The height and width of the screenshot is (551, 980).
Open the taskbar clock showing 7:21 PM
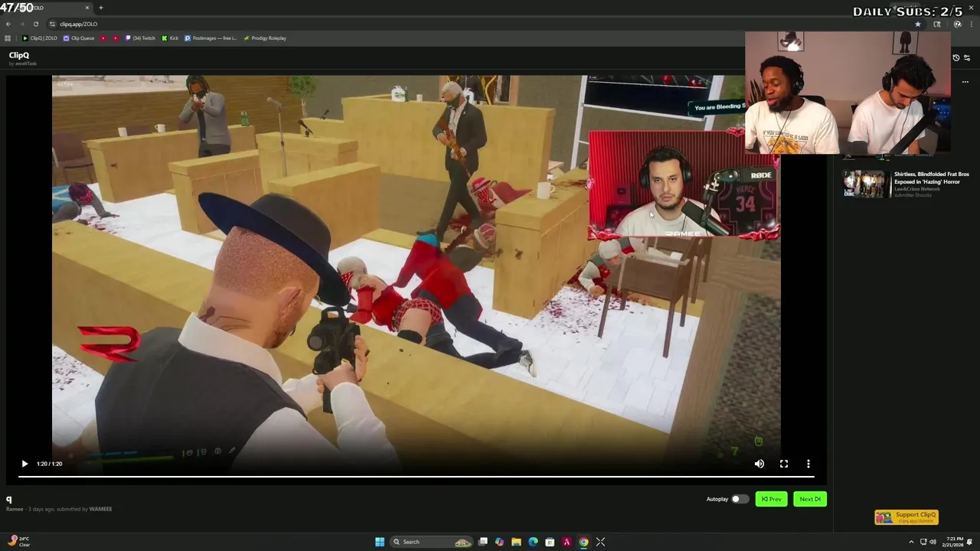coord(952,542)
